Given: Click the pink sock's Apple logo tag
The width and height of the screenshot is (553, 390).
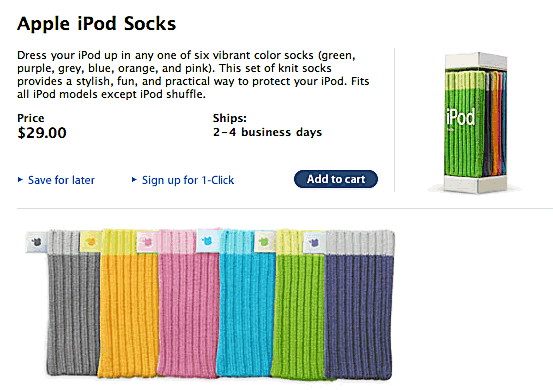Looking at the screenshot, I should pos(147,242).
